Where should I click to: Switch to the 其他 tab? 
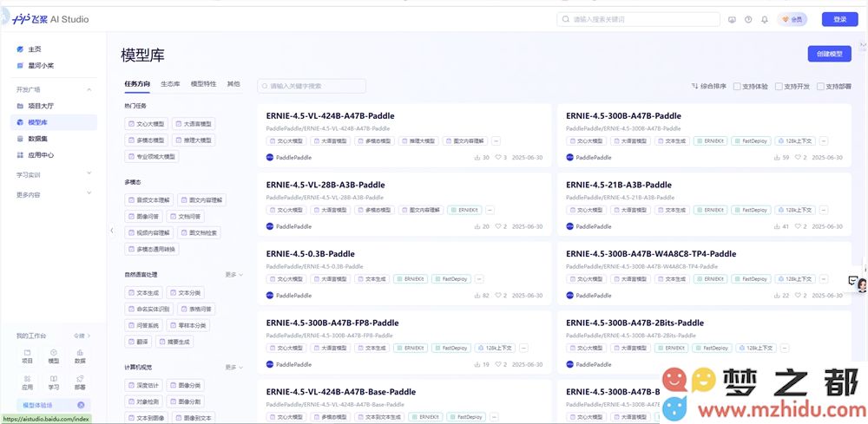pos(233,84)
